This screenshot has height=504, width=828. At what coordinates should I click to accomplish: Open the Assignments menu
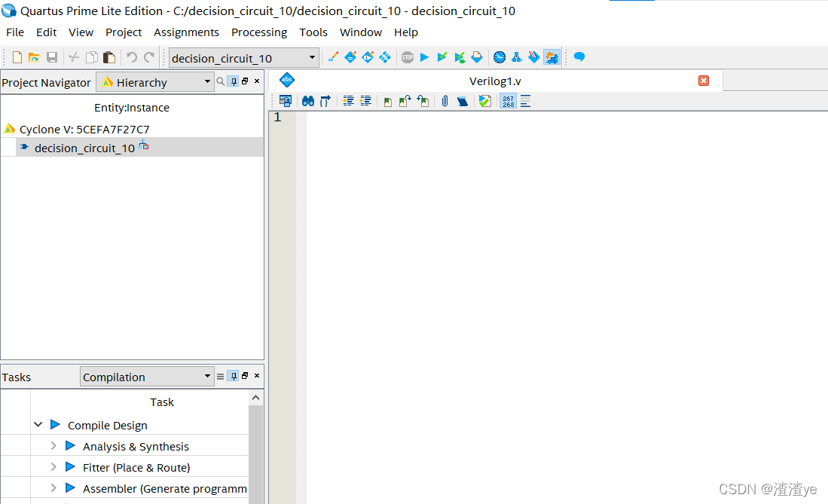coord(186,32)
